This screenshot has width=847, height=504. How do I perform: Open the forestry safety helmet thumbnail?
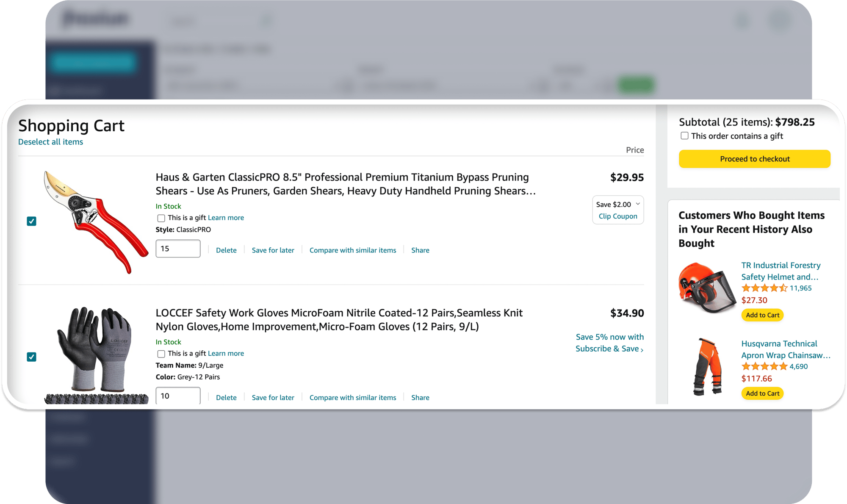click(x=706, y=288)
